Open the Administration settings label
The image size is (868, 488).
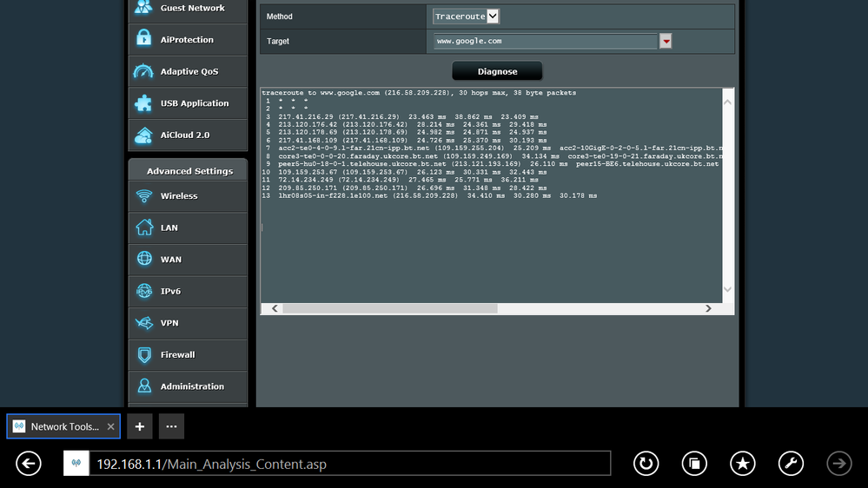192,386
